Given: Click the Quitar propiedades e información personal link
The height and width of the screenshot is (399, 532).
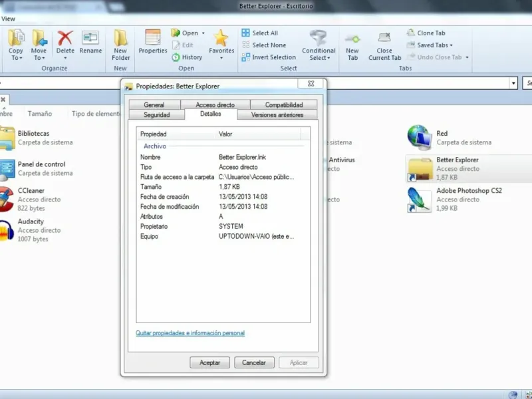Looking at the screenshot, I should tap(190, 333).
